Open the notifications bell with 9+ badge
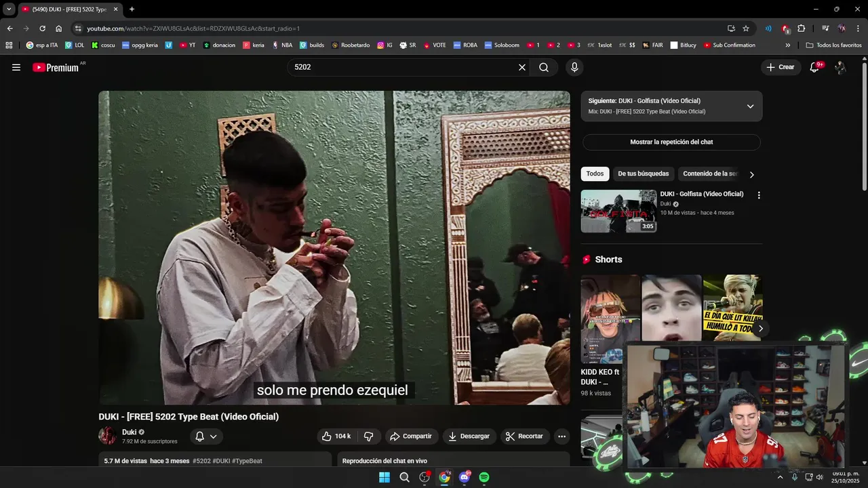This screenshot has height=488, width=868. [x=814, y=67]
